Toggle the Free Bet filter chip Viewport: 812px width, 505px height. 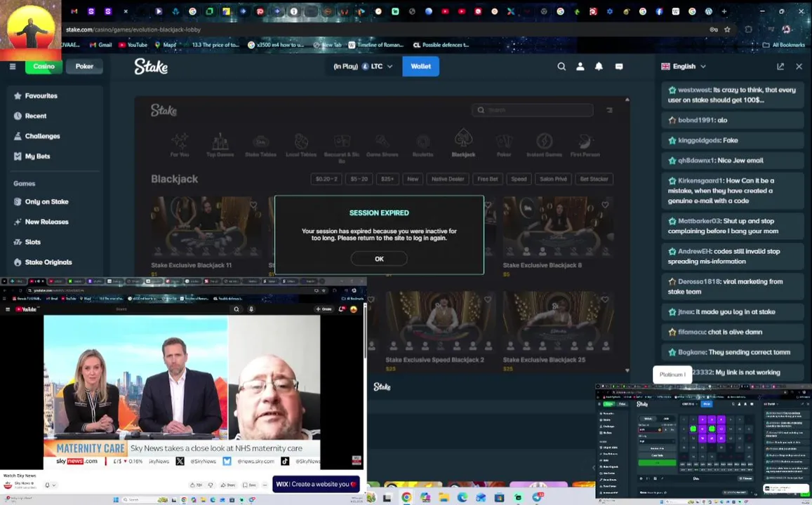click(487, 179)
